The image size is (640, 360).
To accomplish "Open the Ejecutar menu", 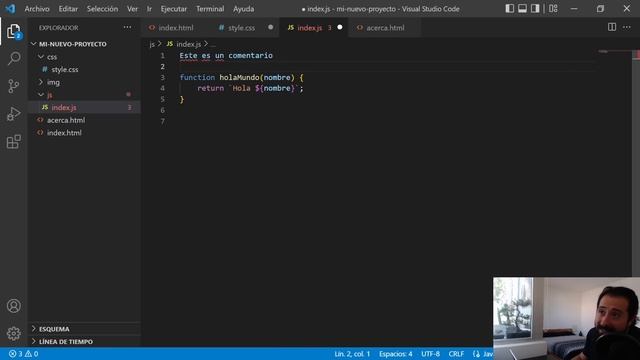I will point(173,9).
